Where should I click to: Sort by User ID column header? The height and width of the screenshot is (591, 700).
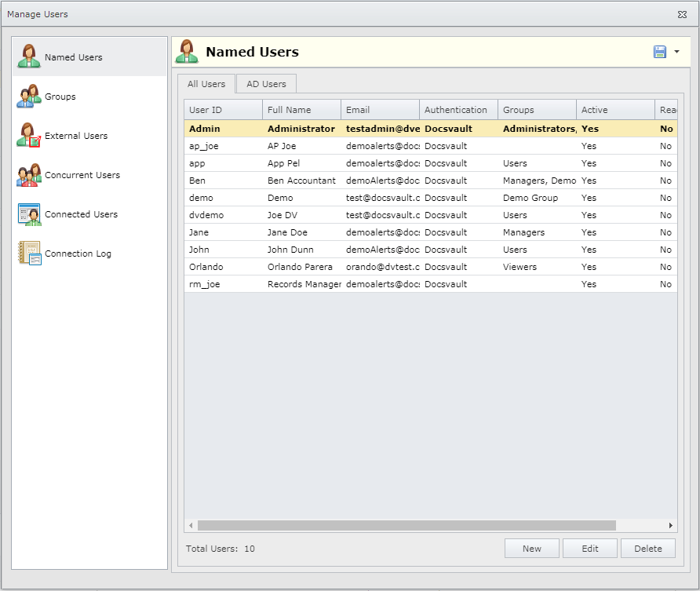[x=223, y=110]
